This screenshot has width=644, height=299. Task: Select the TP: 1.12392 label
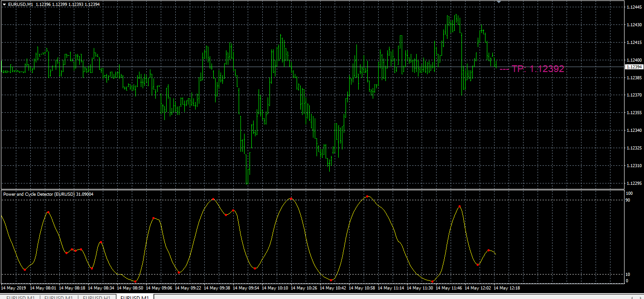coord(538,69)
